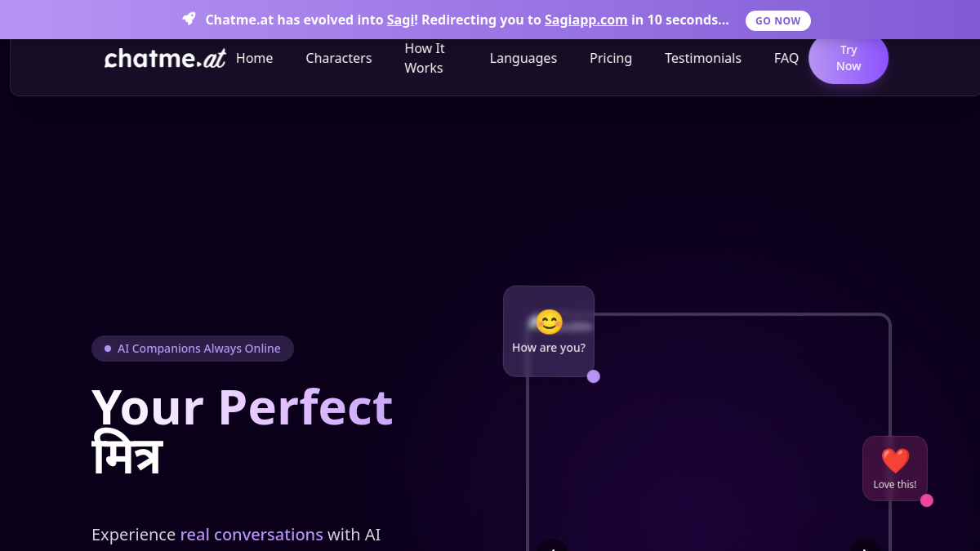This screenshot has height=551, width=980.
Task: Open How It Works in navigation
Action: coord(425,58)
